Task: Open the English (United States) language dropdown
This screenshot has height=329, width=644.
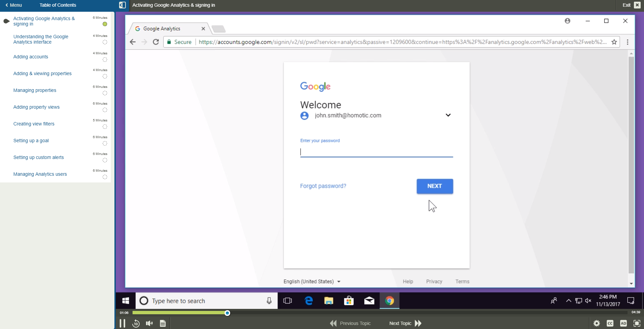Action: 311,281
